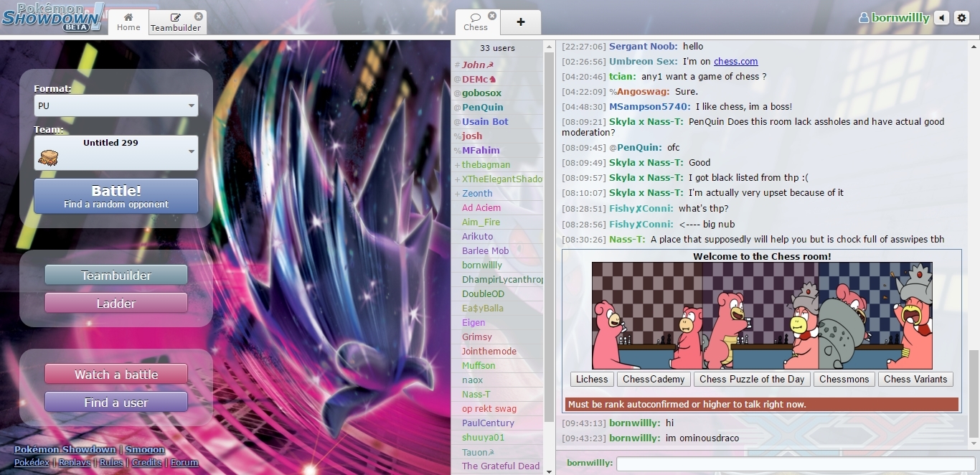Viewport: 980px width, 475px height.
Task: Click the Chess Variants button
Action: 915,380
